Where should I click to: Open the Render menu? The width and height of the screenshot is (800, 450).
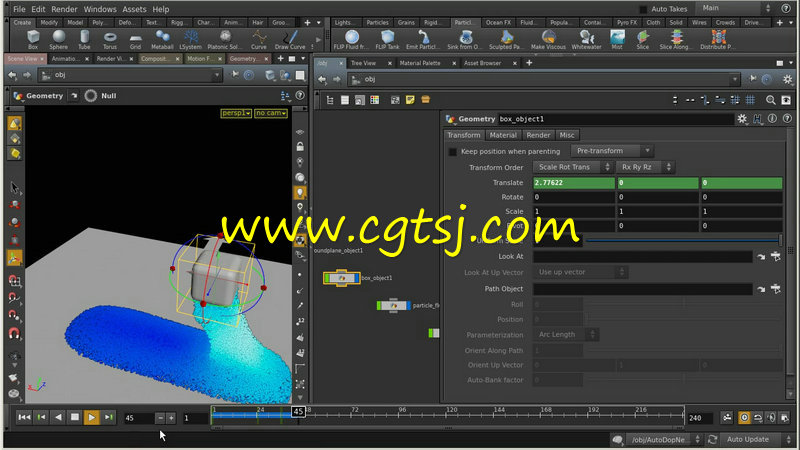(64, 9)
